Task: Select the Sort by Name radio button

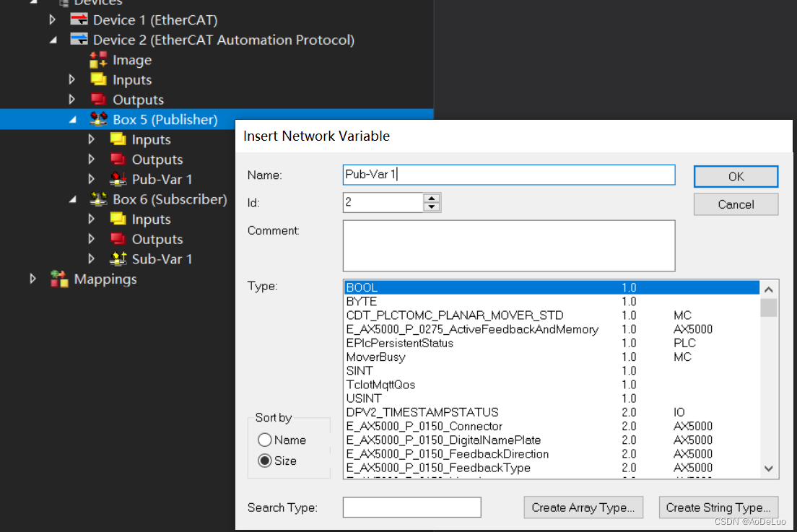Action: (x=265, y=440)
